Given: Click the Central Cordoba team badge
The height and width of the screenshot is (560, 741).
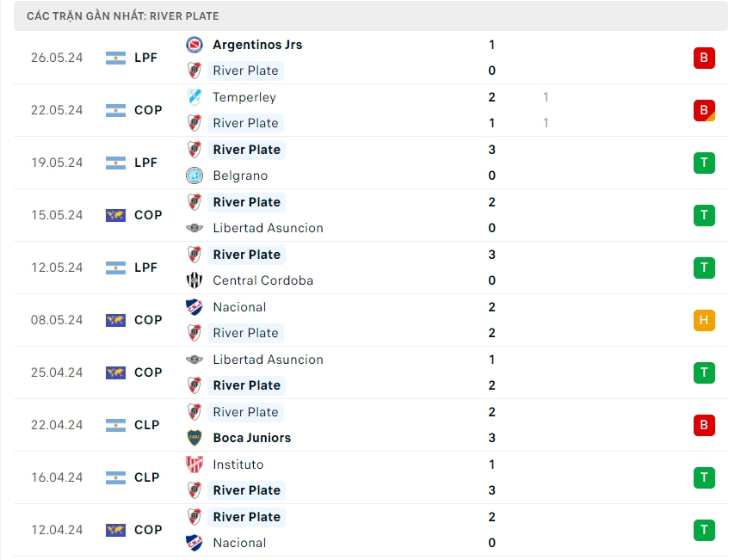Looking at the screenshot, I should 195,280.
